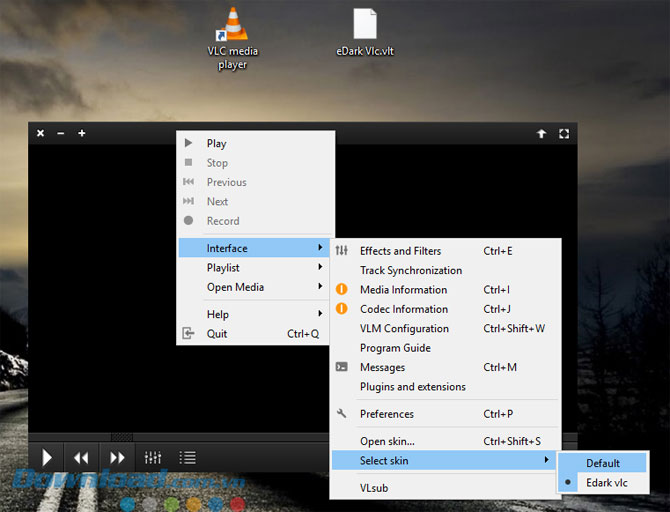The width and height of the screenshot is (670, 512).
Task: Expand the Help submenu
Action: 254,314
